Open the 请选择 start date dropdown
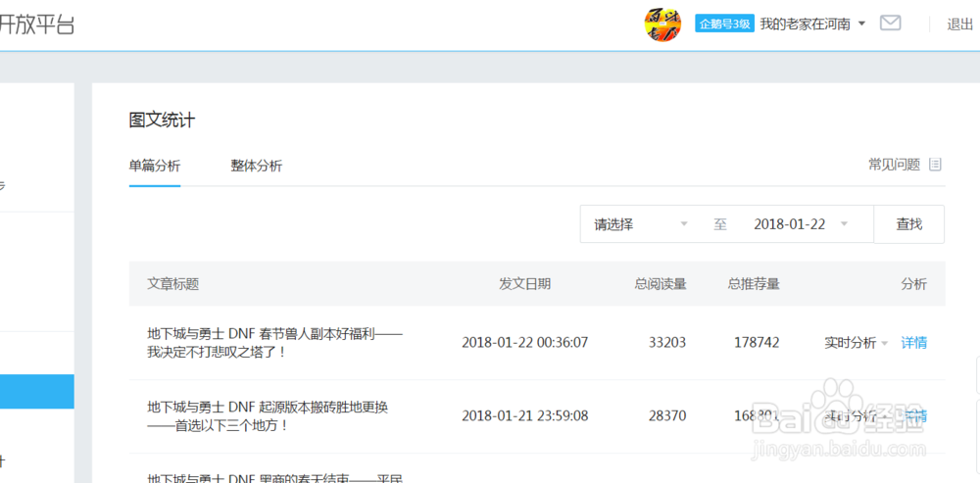 pyautogui.click(x=641, y=224)
